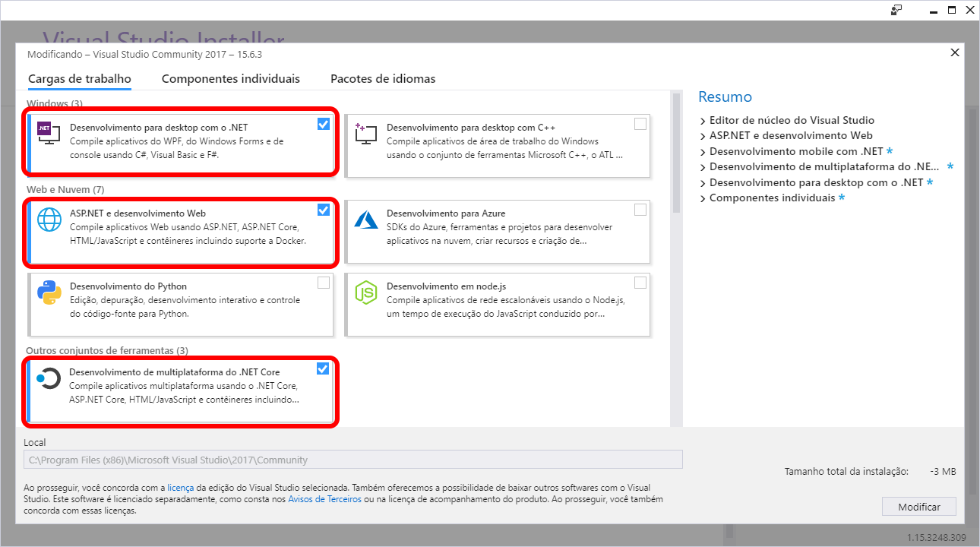This screenshot has width=980, height=547.
Task: Click the Windows (3) section header
Action: click(x=55, y=103)
